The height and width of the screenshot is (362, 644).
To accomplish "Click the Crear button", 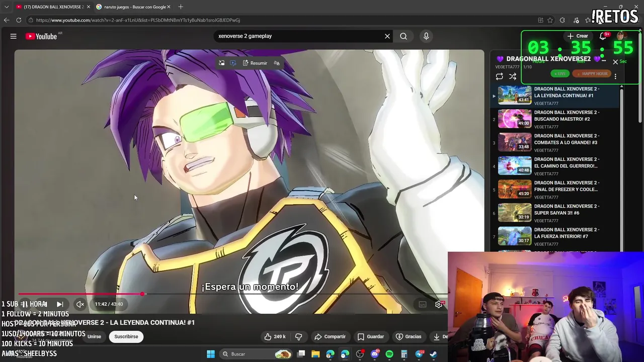I will 578,36.
